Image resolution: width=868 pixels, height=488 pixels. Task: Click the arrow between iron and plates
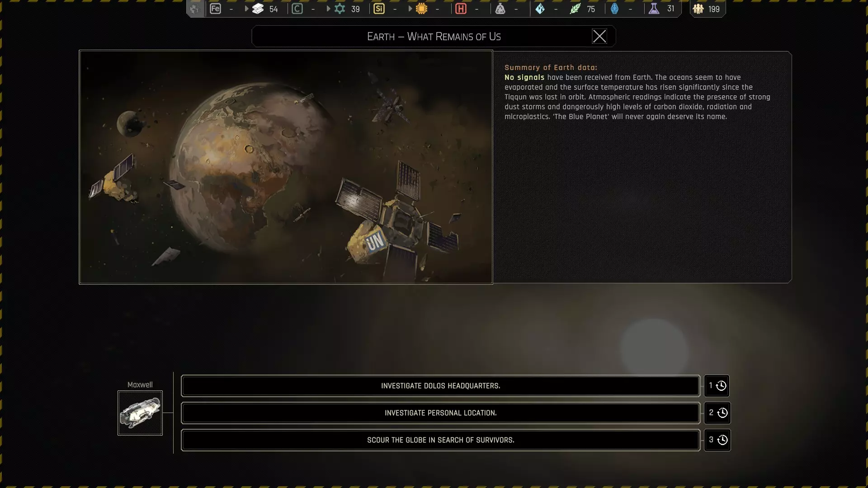pos(246,9)
